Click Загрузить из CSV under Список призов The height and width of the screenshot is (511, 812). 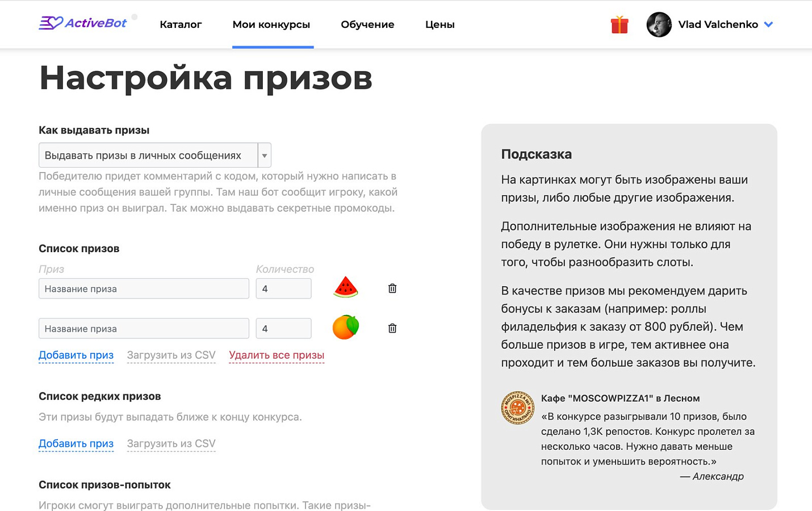[x=171, y=355]
